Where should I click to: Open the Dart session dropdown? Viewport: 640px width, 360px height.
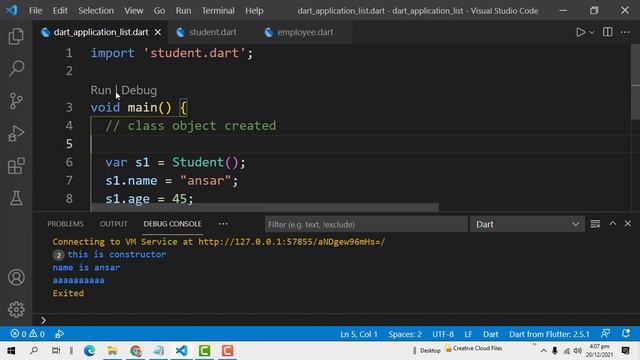click(x=527, y=224)
